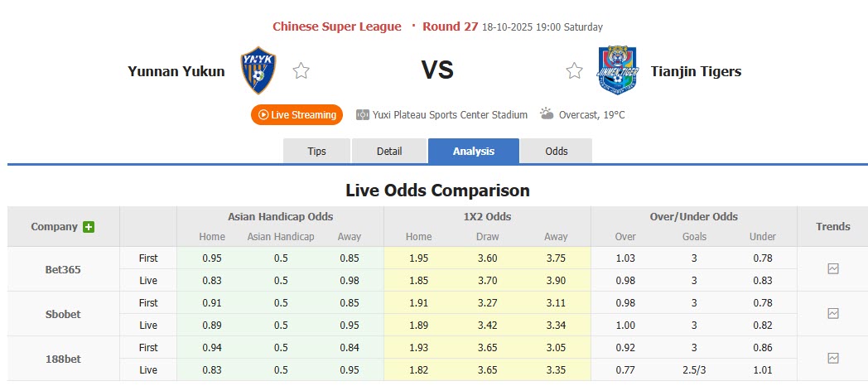This screenshot has height=386, width=868.
Task: Open the 188bet trends chart icon
Action: pyautogui.click(x=833, y=359)
